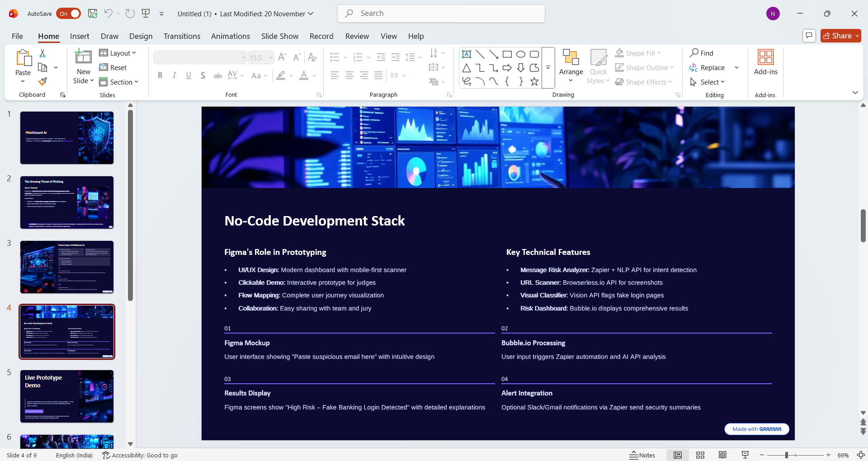Go to the Slide Show tab
Screen dimensions: 868x461
point(280,36)
